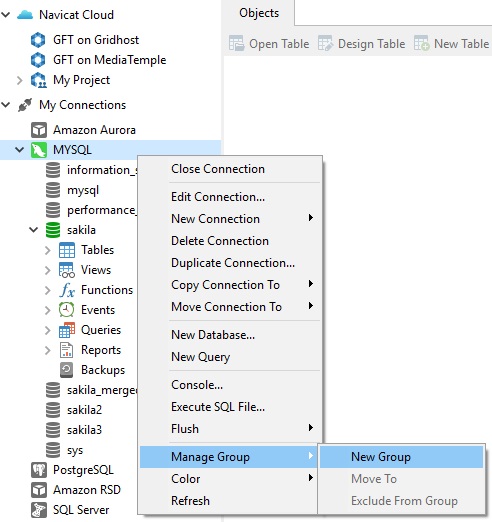Image resolution: width=492 pixels, height=522 pixels.
Task: Switch to the Objects tab
Action: tap(259, 13)
